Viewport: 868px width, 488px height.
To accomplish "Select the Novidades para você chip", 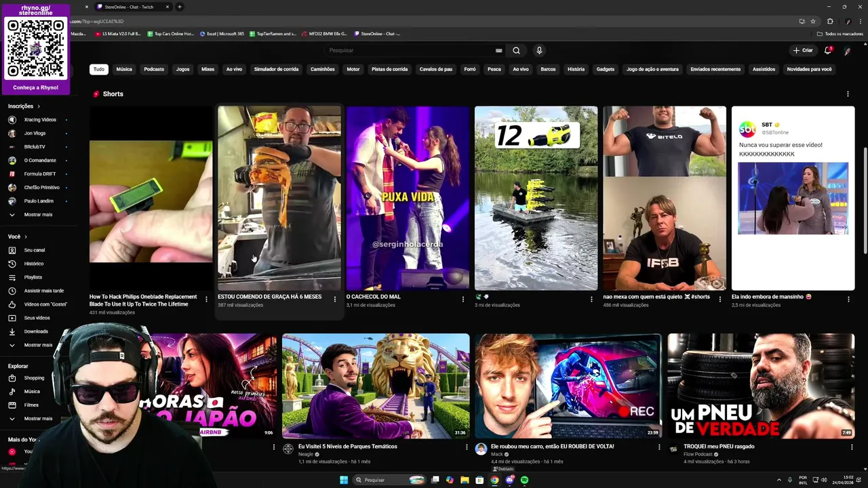I will coord(809,69).
